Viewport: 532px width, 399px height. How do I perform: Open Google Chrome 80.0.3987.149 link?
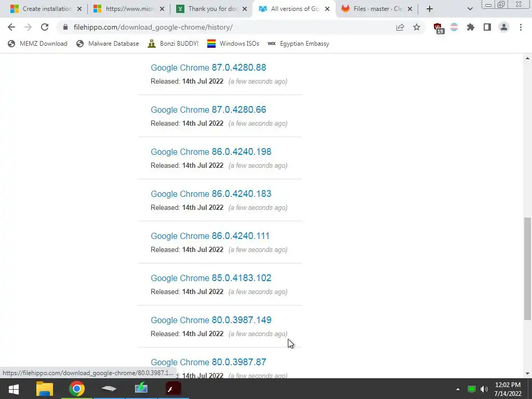coord(211,320)
